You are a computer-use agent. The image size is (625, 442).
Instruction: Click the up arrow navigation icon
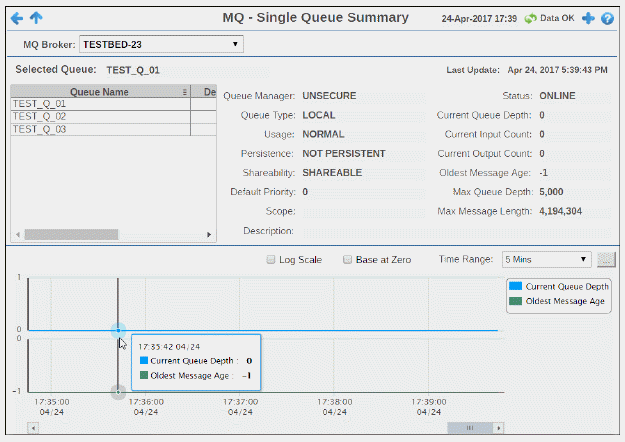[x=36, y=18]
